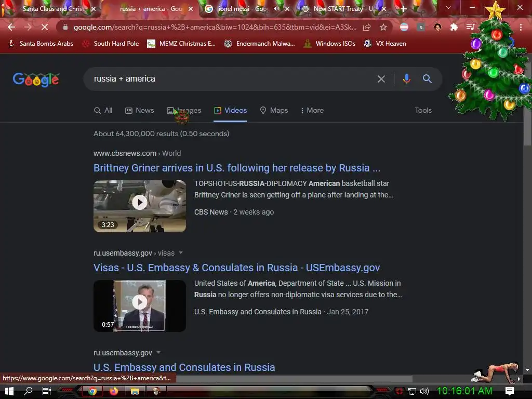This screenshot has height=399, width=532.
Task: Open a new browser tab
Action: (403, 9)
